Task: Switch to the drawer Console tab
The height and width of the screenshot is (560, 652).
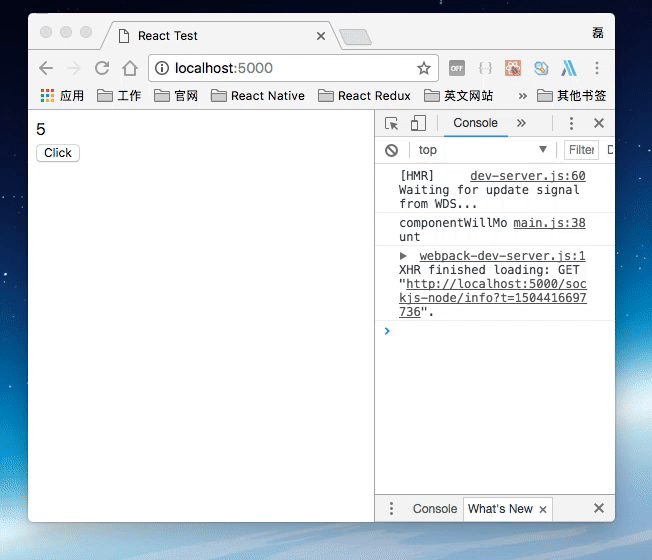Action: [x=435, y=508]
